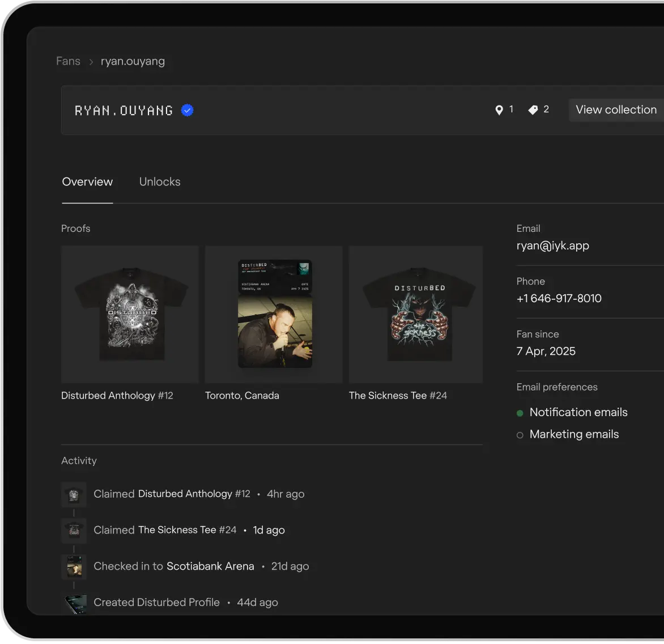Click the Toronto, Canada proof title
This screenshot has height=644, width=664.
point(242,395)
